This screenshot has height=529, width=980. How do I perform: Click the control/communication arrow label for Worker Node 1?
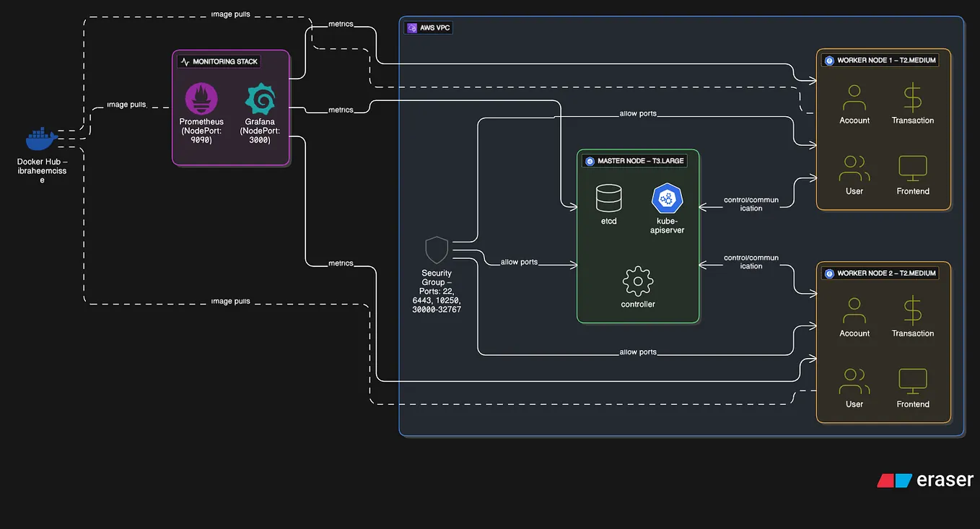[751, 204]
